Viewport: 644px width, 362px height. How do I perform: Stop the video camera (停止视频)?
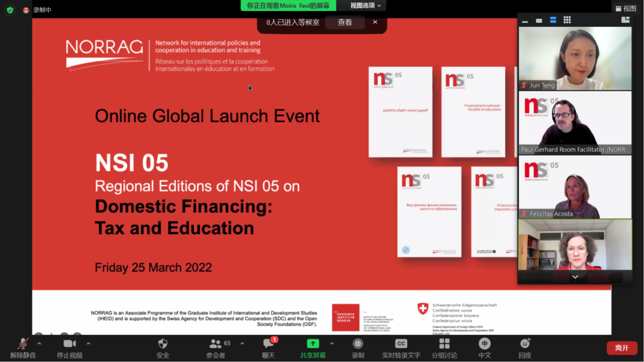(x=70, y=344)
